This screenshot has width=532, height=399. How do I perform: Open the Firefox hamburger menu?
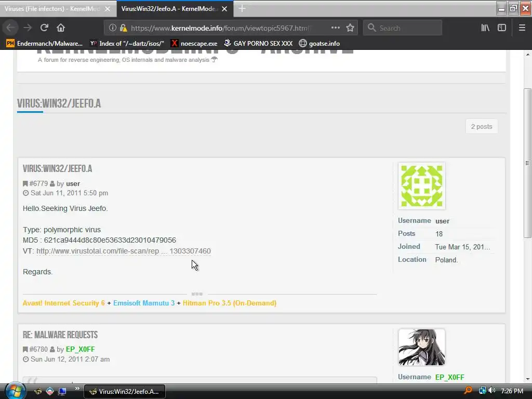pos(522,28)
